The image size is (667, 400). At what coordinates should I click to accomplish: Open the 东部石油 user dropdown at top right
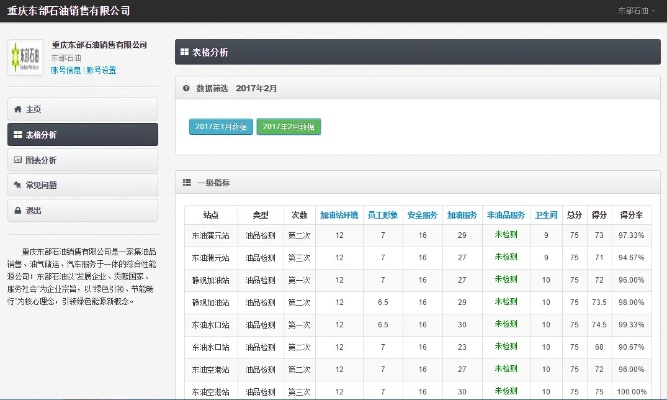point(637,10)
